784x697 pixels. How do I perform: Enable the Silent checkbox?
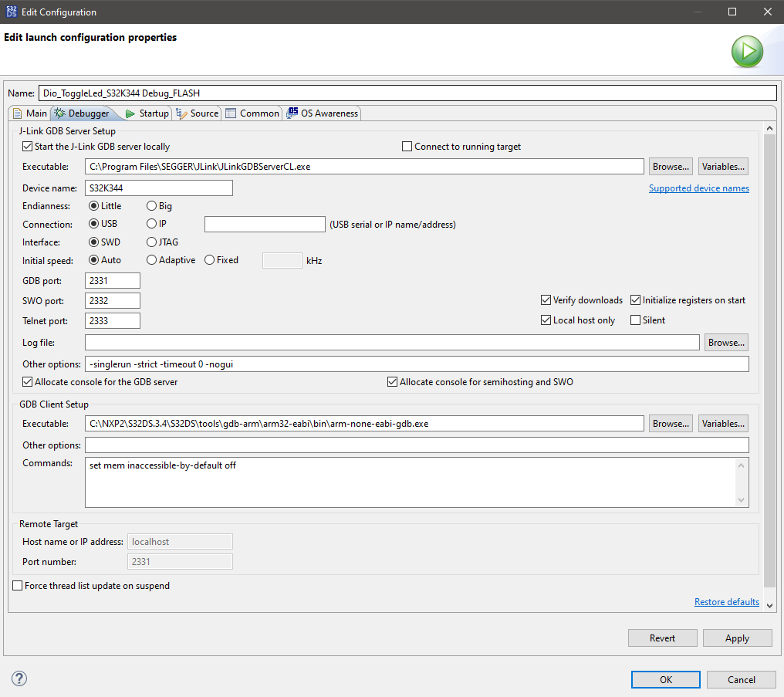[636, 320]
